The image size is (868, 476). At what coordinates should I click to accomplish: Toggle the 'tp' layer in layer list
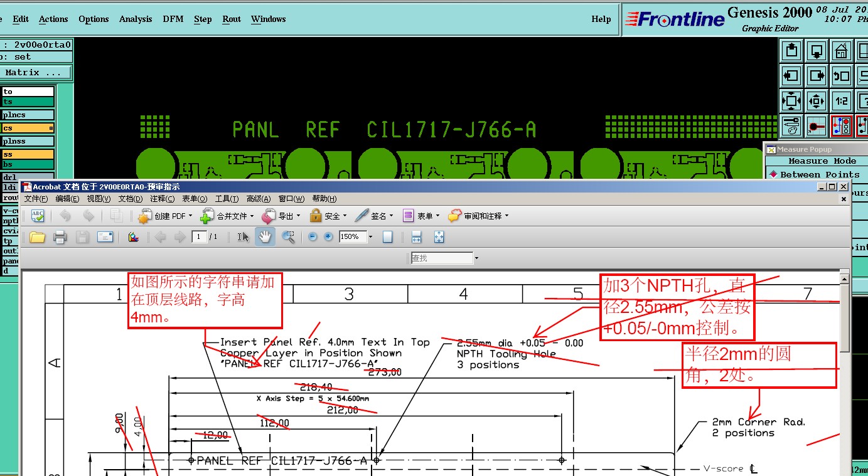10,241
